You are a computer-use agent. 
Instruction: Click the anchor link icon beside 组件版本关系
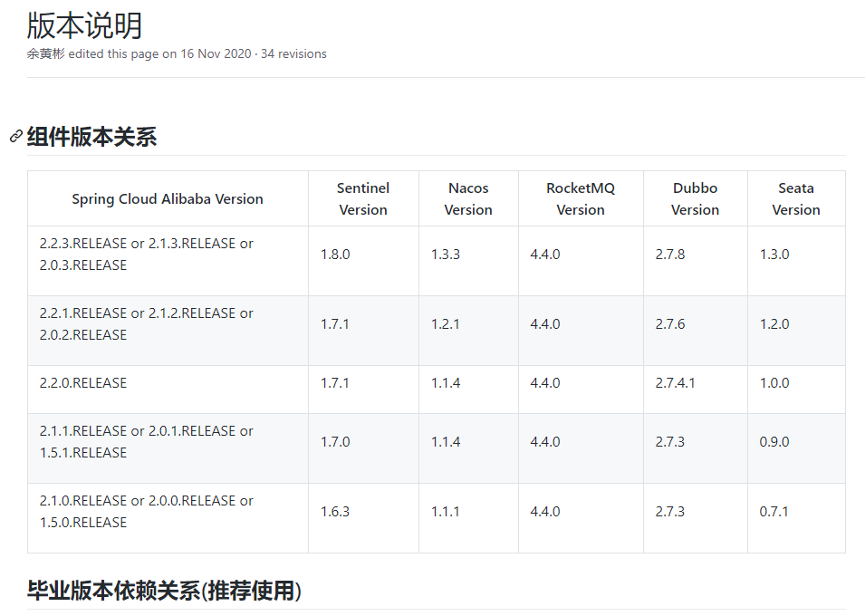(15, 137)
